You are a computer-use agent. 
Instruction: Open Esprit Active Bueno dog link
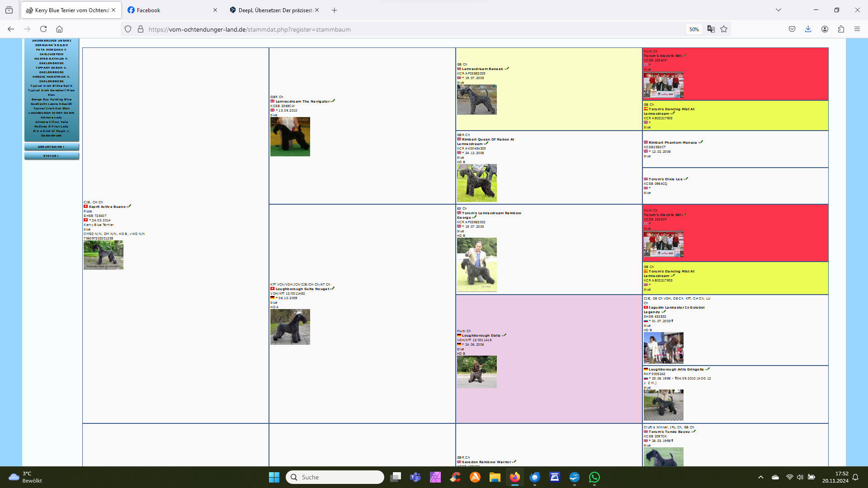coord(107,207)
